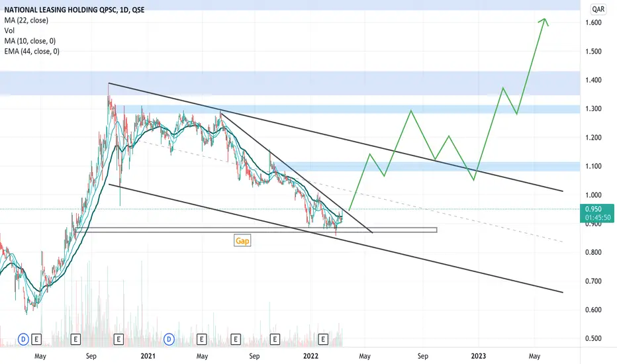Viewport: 617px width, 364px height.
Task: Select the MA (10, close, 0) indicator legend
Action: (x=30, y=41)
